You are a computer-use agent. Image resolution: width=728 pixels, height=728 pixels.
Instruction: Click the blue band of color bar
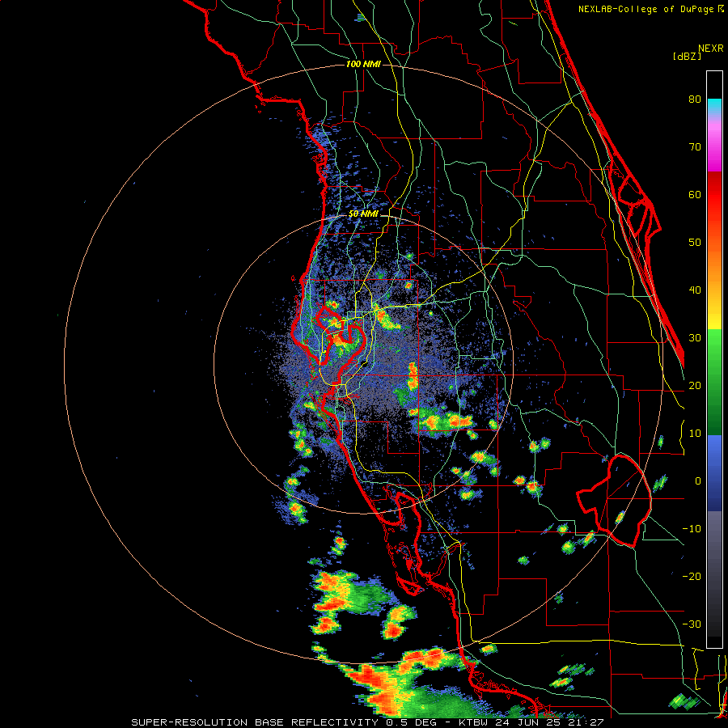[x=714, y=472]
